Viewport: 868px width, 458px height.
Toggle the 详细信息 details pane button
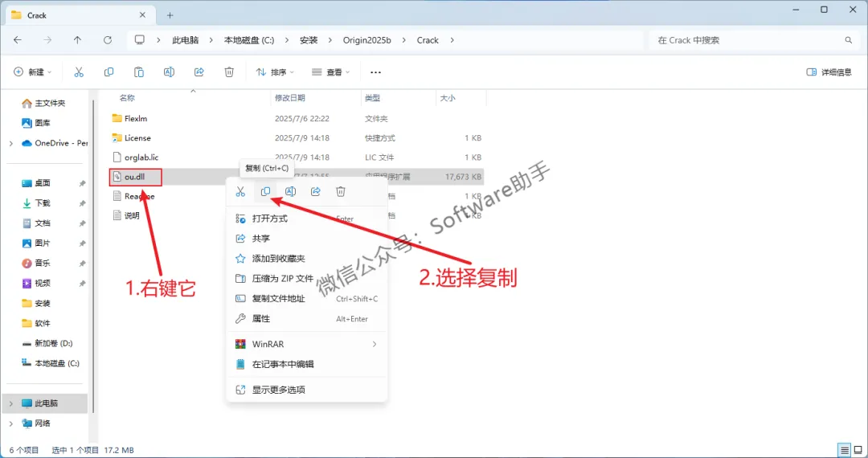829,72
